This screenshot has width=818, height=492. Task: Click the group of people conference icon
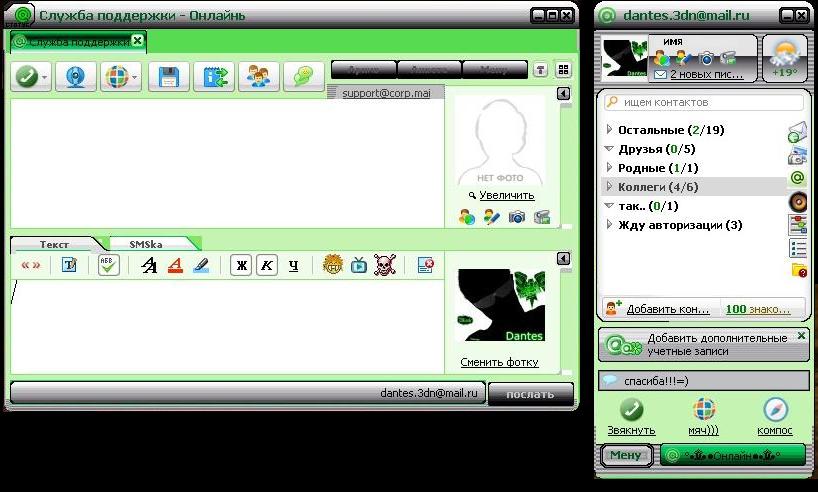tap(259, 77)
